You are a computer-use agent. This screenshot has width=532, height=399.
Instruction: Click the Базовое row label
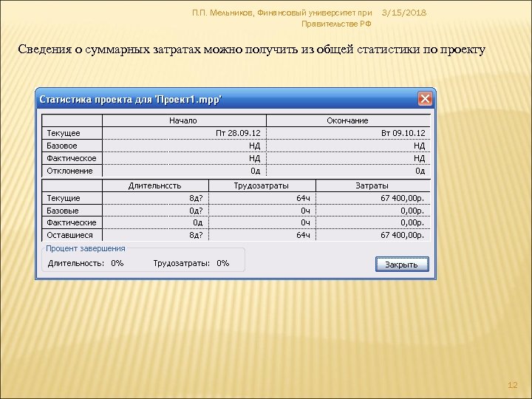[x=72, y=146]
